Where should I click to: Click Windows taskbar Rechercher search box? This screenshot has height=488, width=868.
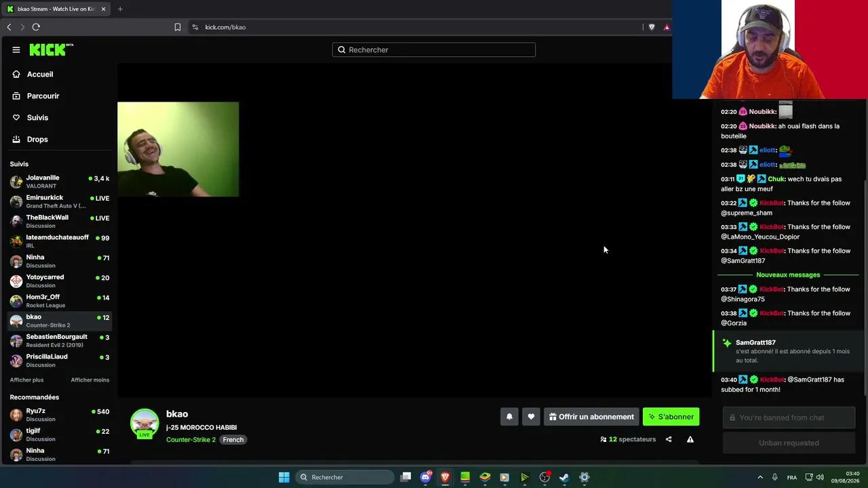pyautogui.click(x=345, y=477)
